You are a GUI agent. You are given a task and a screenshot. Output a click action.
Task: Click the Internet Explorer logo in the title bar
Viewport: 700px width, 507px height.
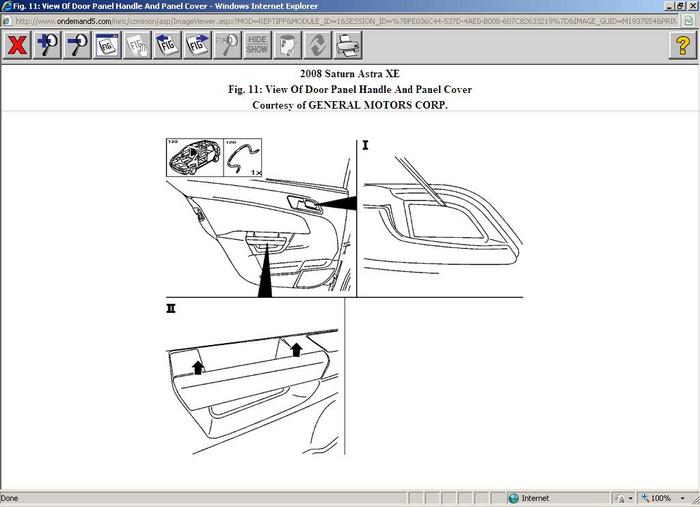[x=6, y=6]
